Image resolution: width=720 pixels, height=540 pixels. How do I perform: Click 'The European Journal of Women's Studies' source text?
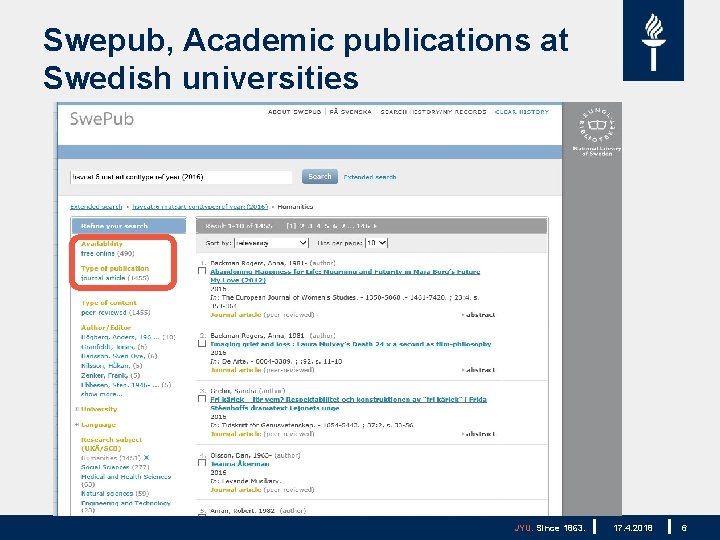coord(289,298)
